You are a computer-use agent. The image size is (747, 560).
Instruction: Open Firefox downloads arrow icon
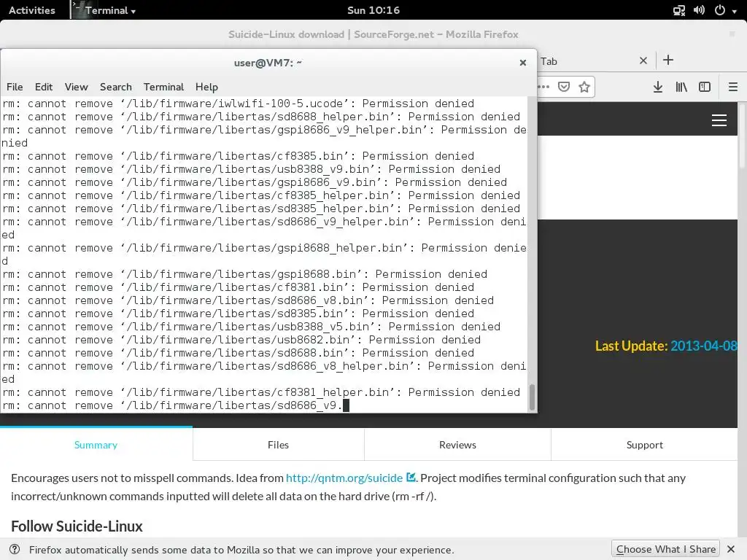coord(657,87)
